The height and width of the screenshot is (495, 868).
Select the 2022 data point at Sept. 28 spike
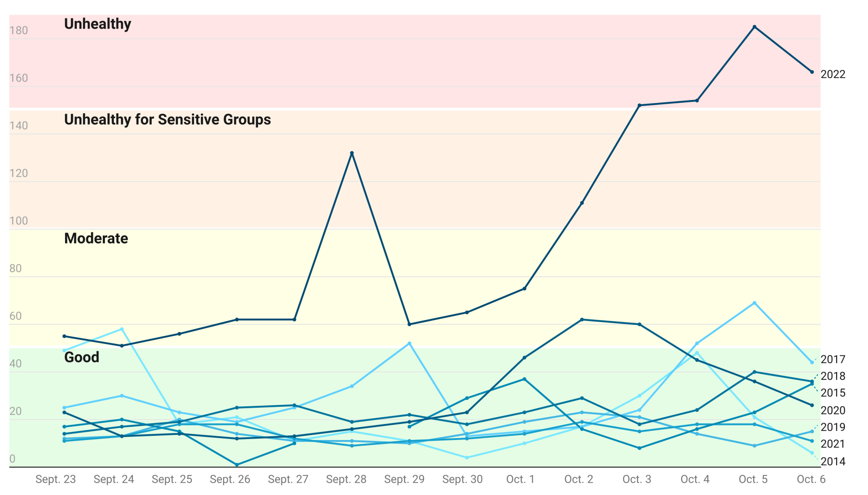[352, 153]
